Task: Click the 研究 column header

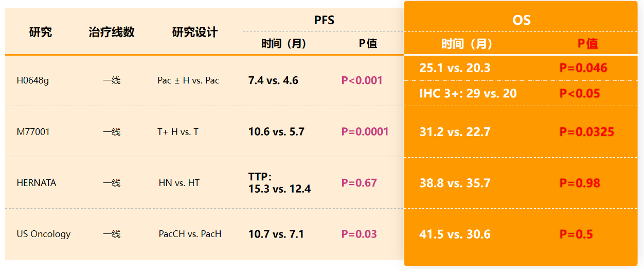Action: pos(41,32)
